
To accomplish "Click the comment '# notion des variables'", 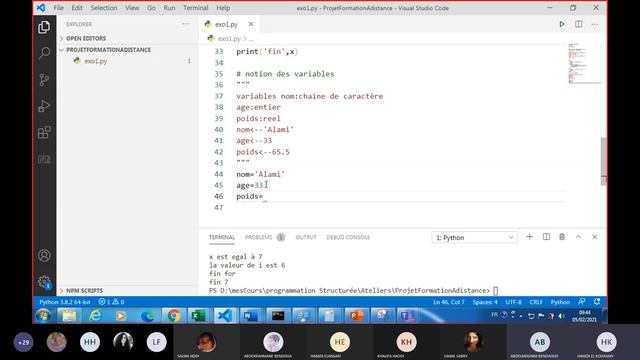I will point(285,74).
